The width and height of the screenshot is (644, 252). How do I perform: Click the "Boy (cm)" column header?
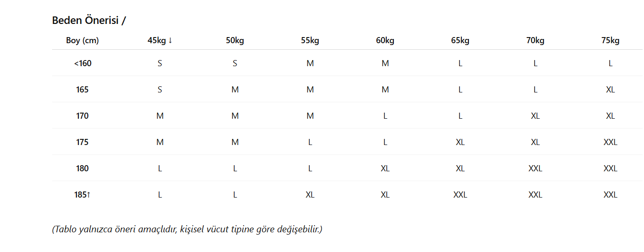coord(83,40)
